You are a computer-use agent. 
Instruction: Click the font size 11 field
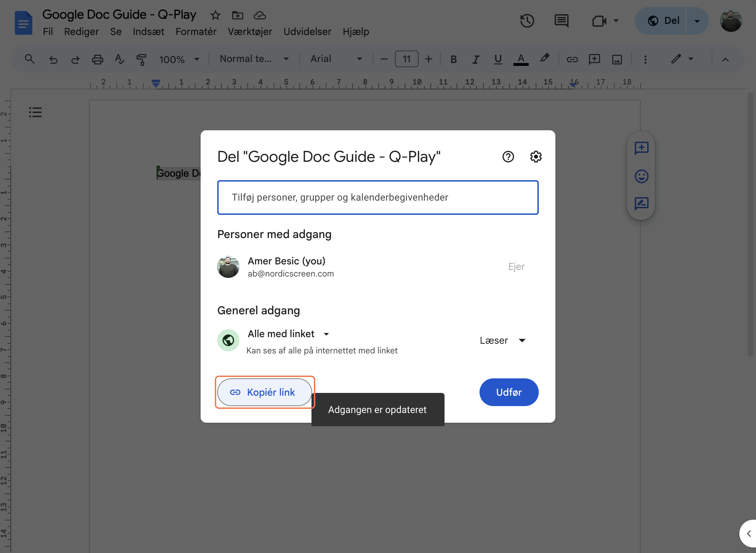[406, 59]
